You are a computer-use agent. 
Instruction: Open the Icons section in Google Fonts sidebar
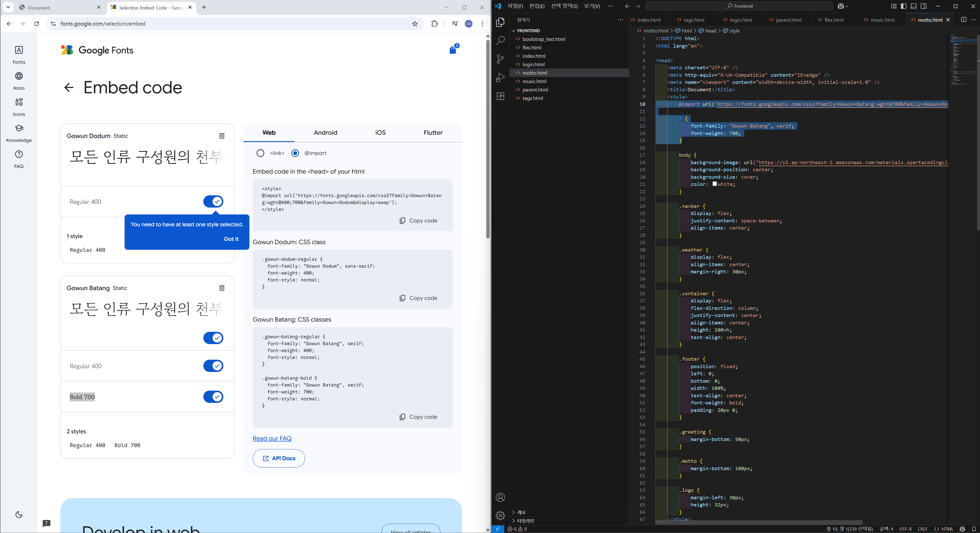point(19,107)
